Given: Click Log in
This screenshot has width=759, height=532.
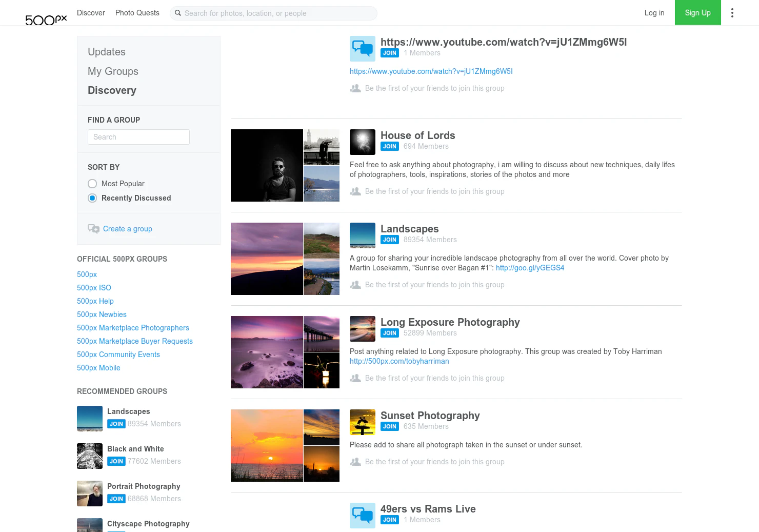Looking at the screenshot, I should click(654, 13).
